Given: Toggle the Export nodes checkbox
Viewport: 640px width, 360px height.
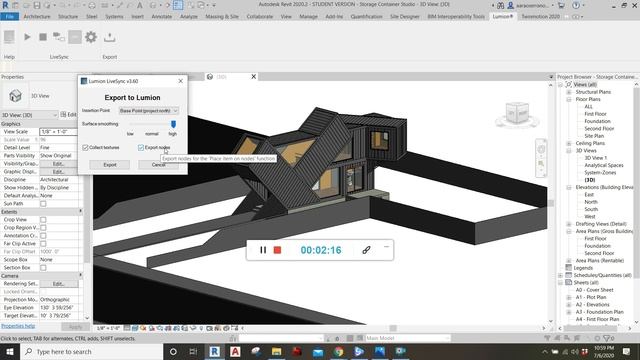Looking at the screenshot, I should (x=141, y=147).
